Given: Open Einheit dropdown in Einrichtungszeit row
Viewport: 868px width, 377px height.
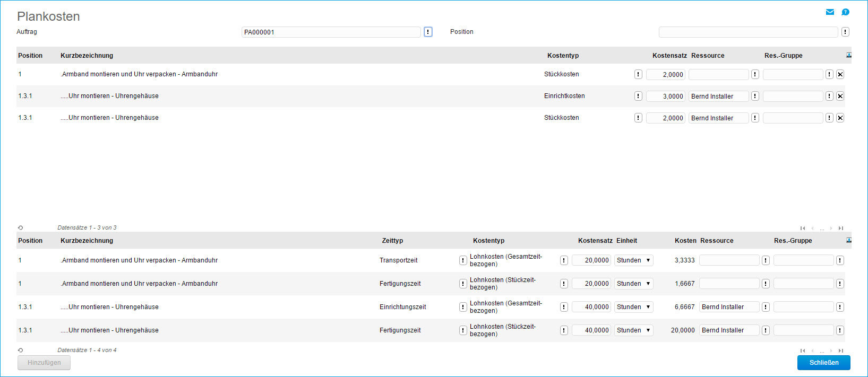Looking at the screenshot, I should 634,307.
